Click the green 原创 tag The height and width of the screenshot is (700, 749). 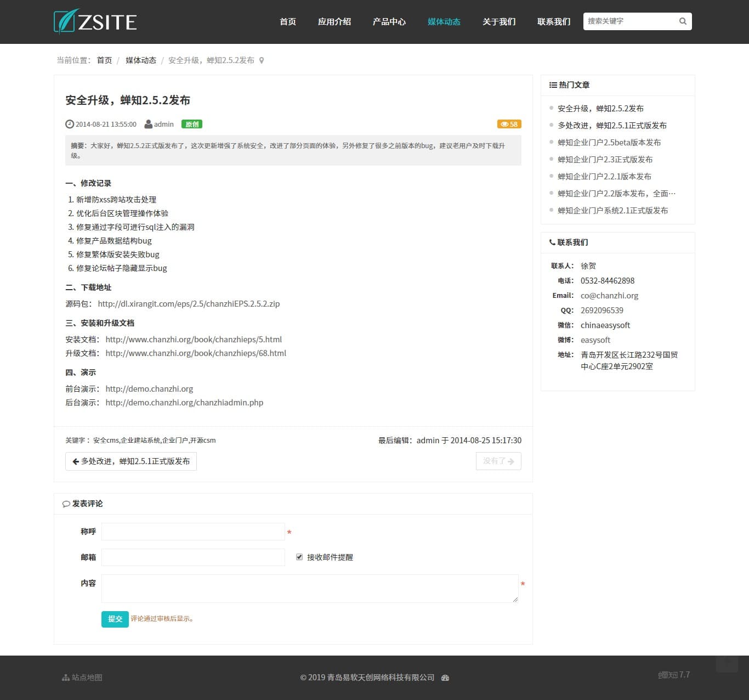pyautogui.click(x=192, y=124)
